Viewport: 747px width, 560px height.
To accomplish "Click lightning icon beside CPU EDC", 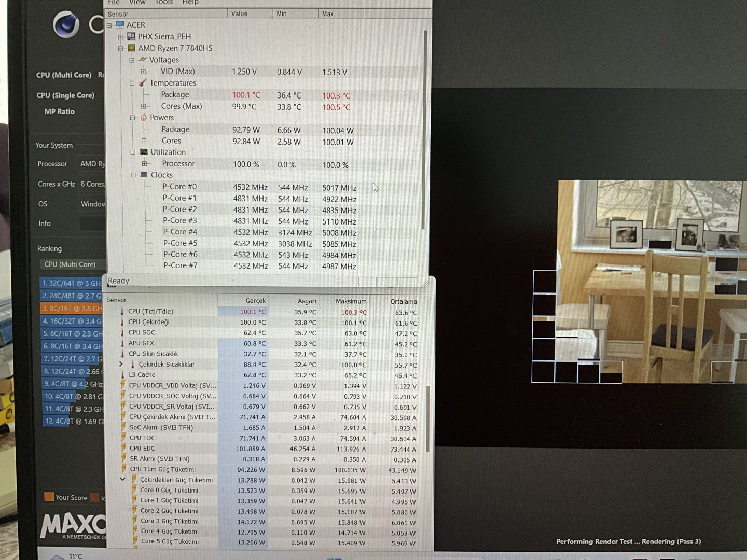I will 123,448.
